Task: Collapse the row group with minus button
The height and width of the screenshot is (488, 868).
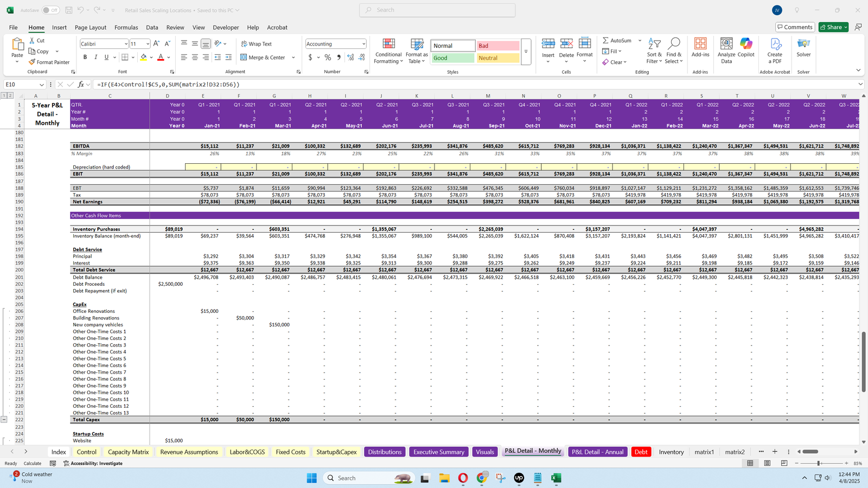Action: (4, 420)
